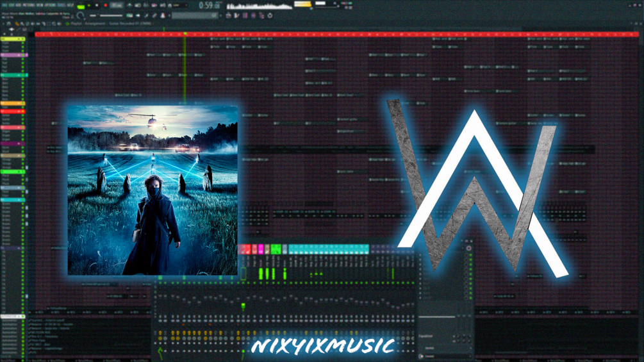Toggle the playlist snap magnet icon
Screen dimensions: 644x362
click(8, 24)
